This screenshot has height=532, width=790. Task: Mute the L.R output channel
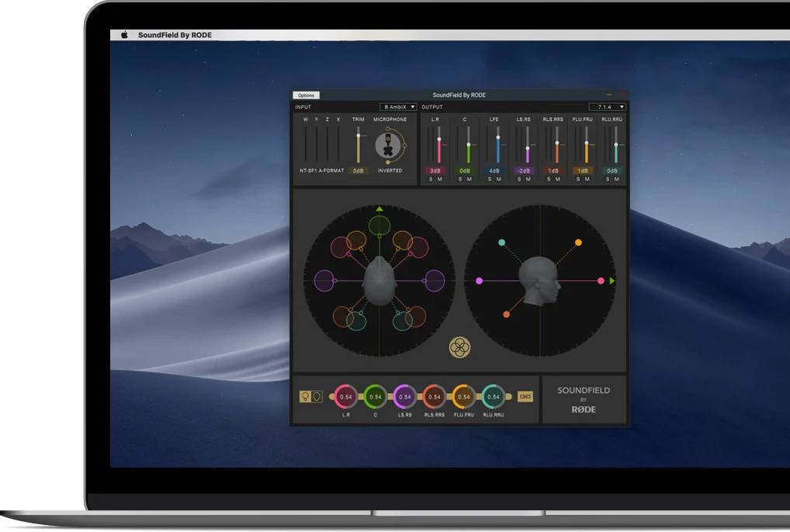[x=440, y=179]
